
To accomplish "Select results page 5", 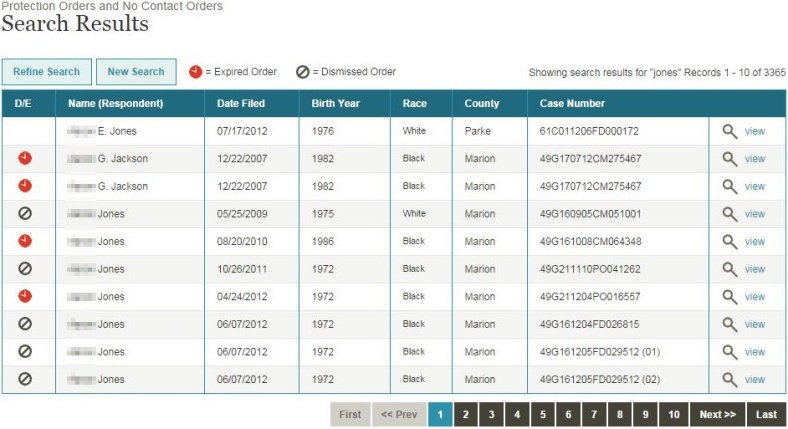I will (x=542, y=415).
